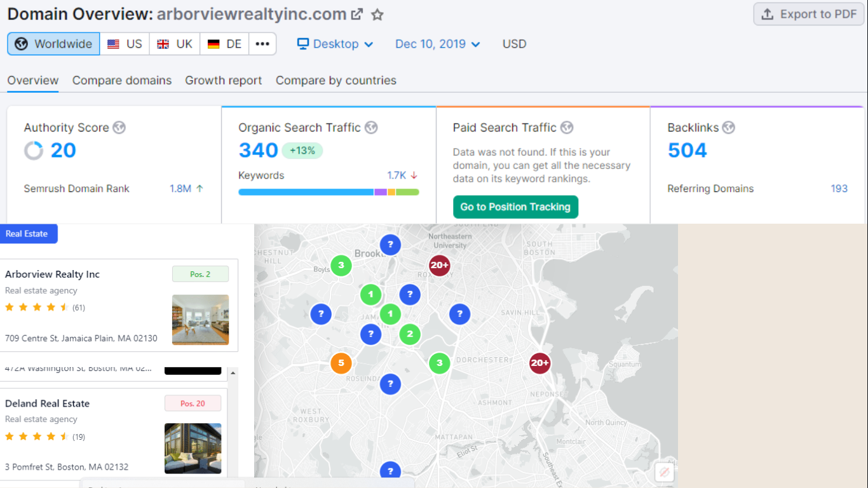
Task: Click the red 20+ marker near Neponset
Action: tap(540, 363)
